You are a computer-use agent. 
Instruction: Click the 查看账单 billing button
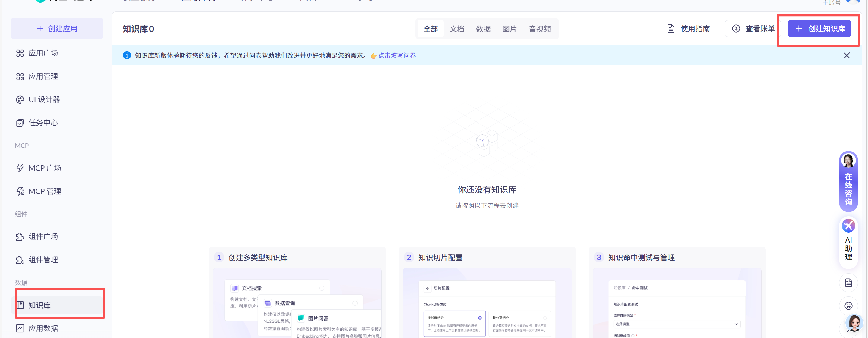pyautogui.click(x=753, y=29)
